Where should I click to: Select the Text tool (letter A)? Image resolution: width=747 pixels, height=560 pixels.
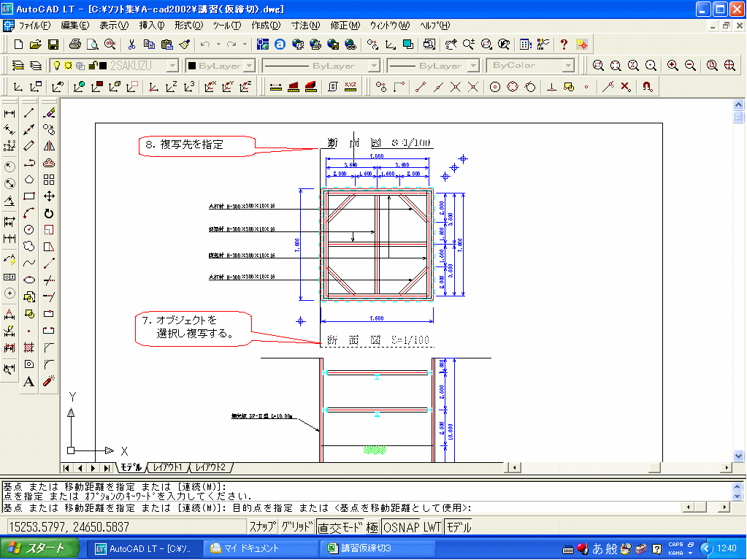(x=29, y=381)
